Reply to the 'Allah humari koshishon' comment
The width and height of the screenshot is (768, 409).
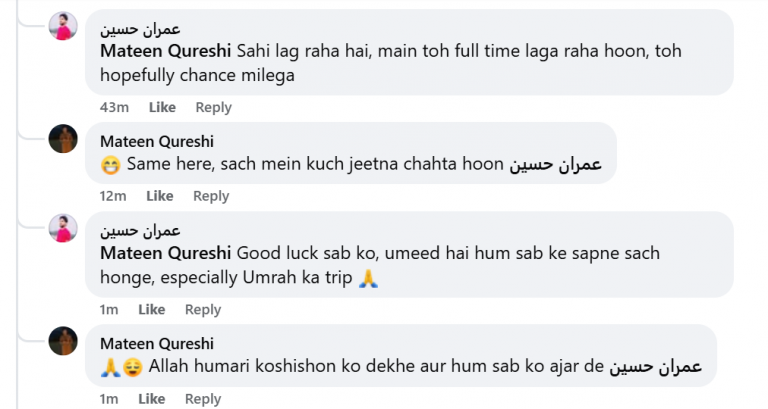[x=203, y=399]
